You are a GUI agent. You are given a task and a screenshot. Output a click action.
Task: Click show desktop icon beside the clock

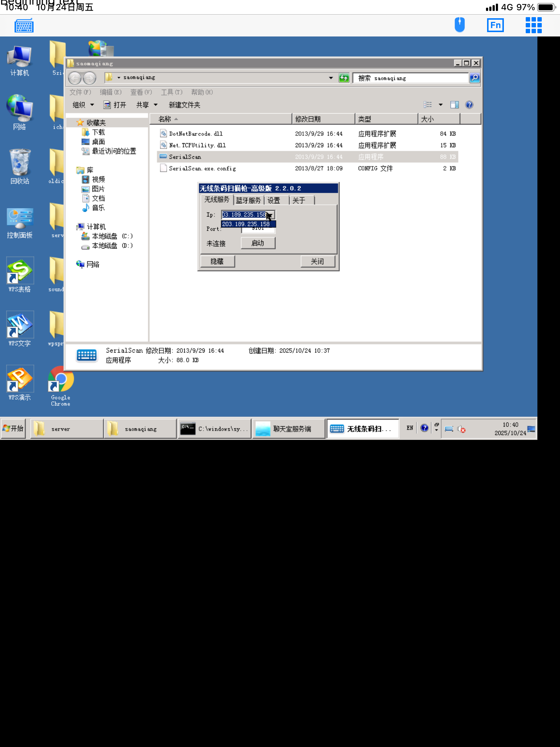(x=532, y=429)
